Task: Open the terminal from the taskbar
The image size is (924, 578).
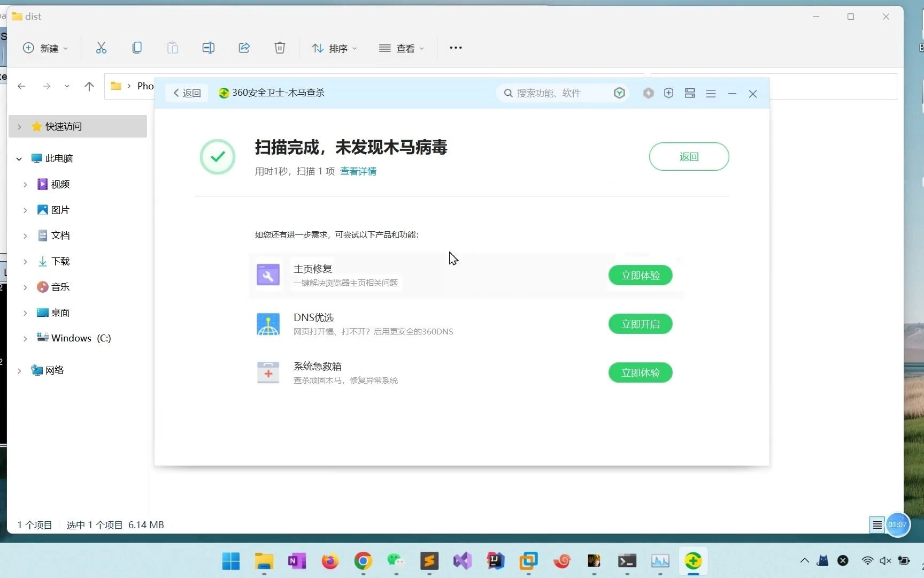Action: point(627,561)
